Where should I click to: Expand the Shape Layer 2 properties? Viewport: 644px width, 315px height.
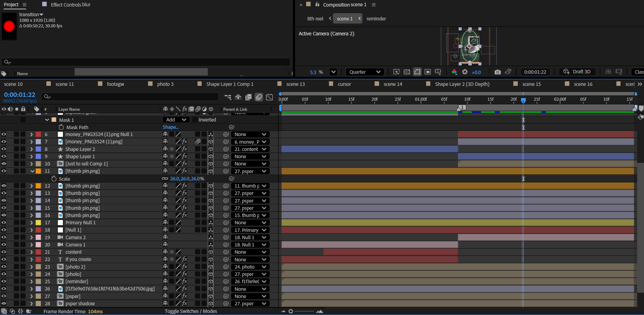point(31,149)
